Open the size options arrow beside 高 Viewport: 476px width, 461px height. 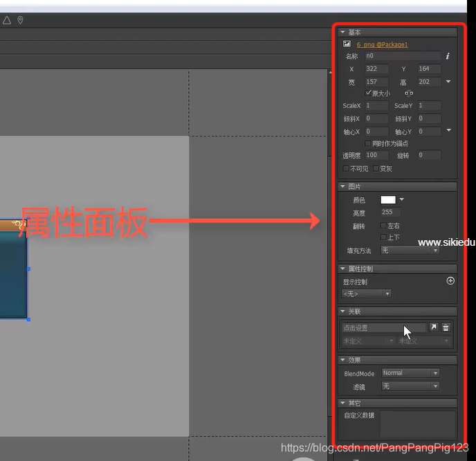pos(448,82)
